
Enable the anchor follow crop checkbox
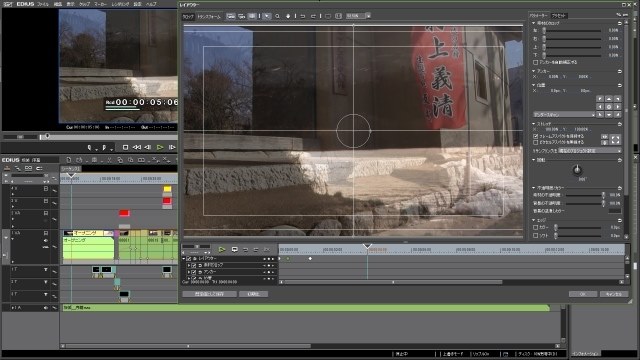tap(536, 62)
